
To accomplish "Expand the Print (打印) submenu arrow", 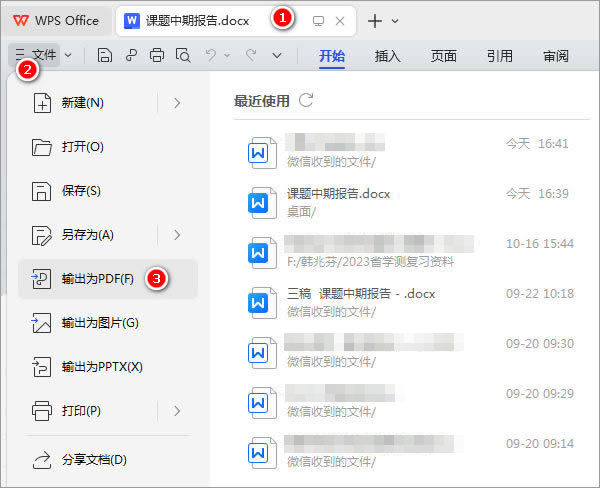I will coord(177,410).
